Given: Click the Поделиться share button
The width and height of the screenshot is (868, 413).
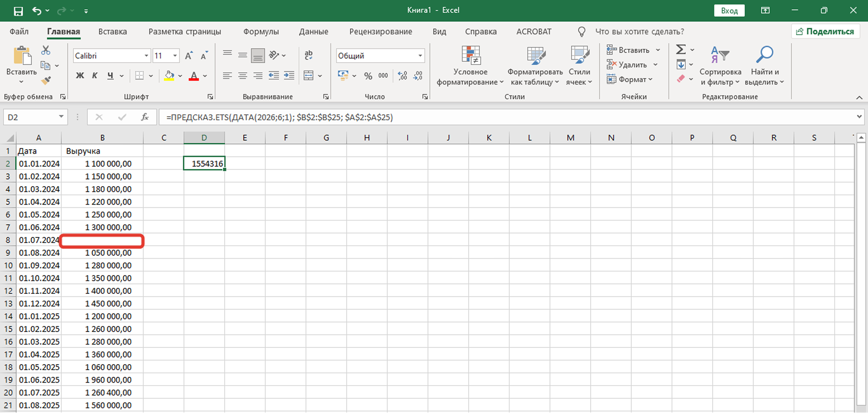Looking at the screenshot, I should click(x=825, y=31).
